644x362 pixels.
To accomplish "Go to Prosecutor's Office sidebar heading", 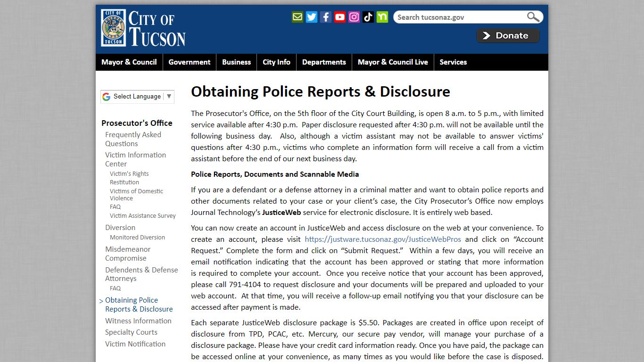I will tap(137, 123).
